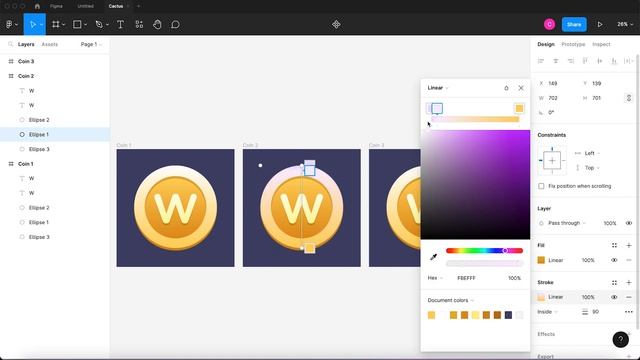Toggle layer visibility eye in Layer section
Viewport: 640px width, 360px height.
point(629,223)
